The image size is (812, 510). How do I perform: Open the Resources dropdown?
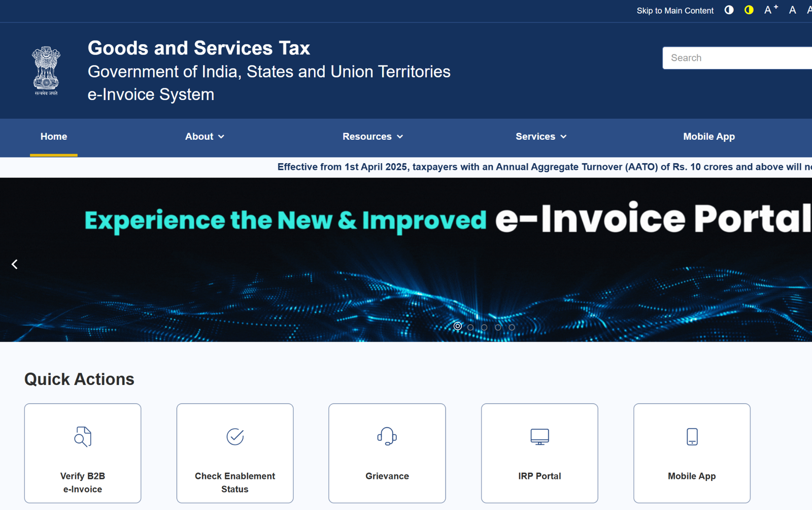pos(372,136)
